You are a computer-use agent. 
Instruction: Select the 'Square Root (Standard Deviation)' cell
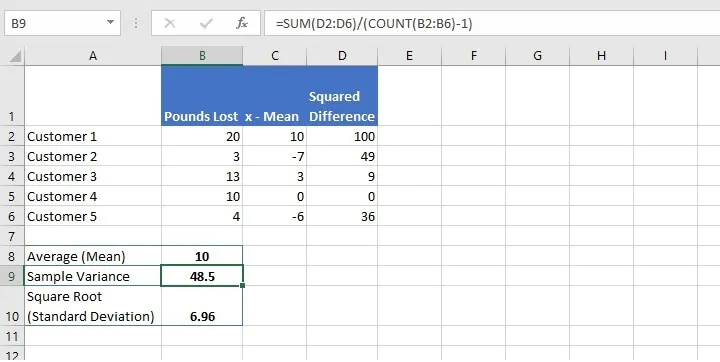(93, 306)
